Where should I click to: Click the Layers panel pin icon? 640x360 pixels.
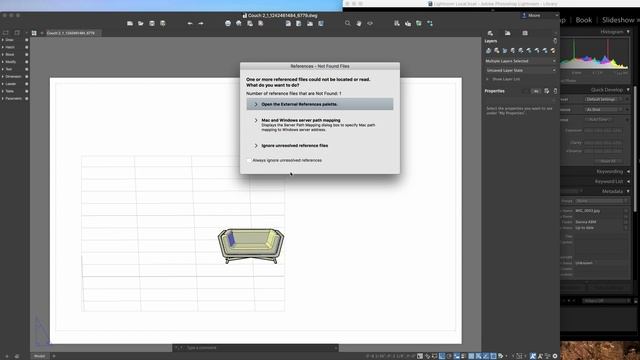pyautogui.click(x=555, y=41)
